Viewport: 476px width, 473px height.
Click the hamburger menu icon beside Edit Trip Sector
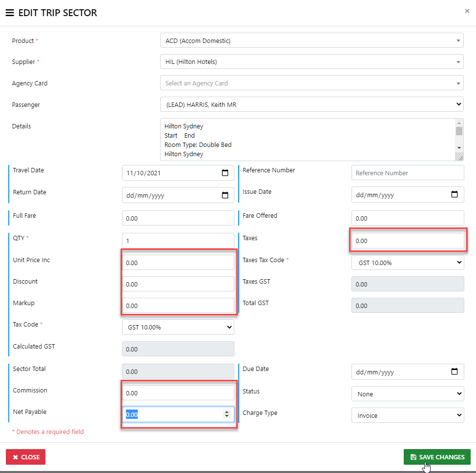[x=10, y=13]
